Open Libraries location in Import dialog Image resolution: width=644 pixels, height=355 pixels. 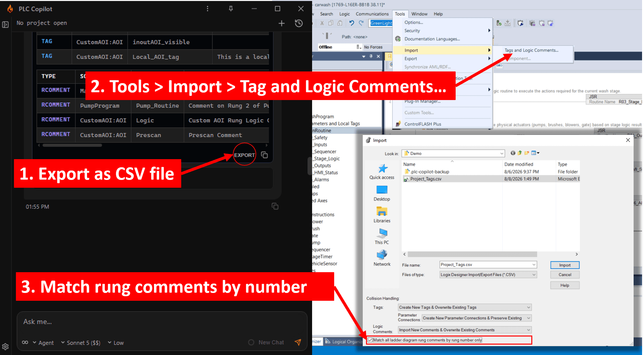(382, 215)
